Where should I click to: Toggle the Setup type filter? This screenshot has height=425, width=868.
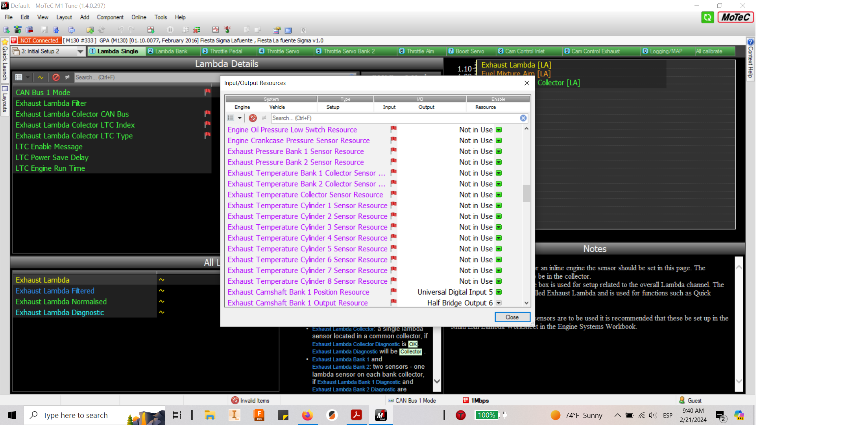(x=332, y=107)
